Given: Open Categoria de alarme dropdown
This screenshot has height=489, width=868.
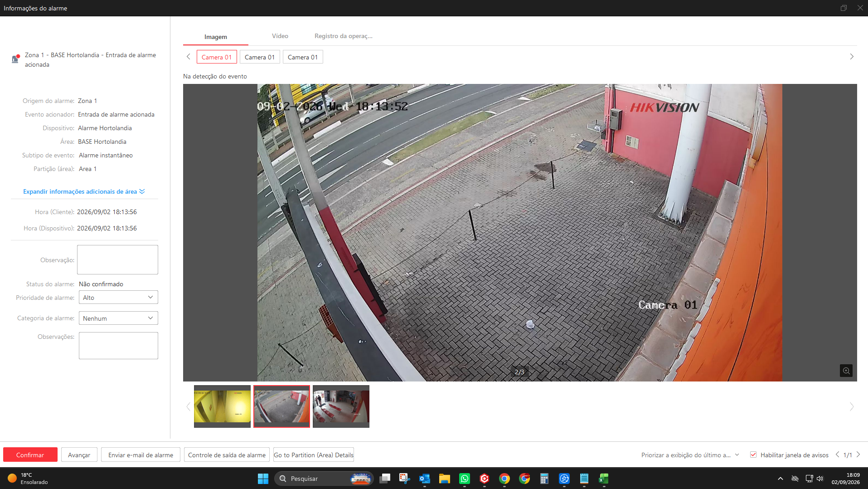Looking at the screenshot, I should [118, 318].
